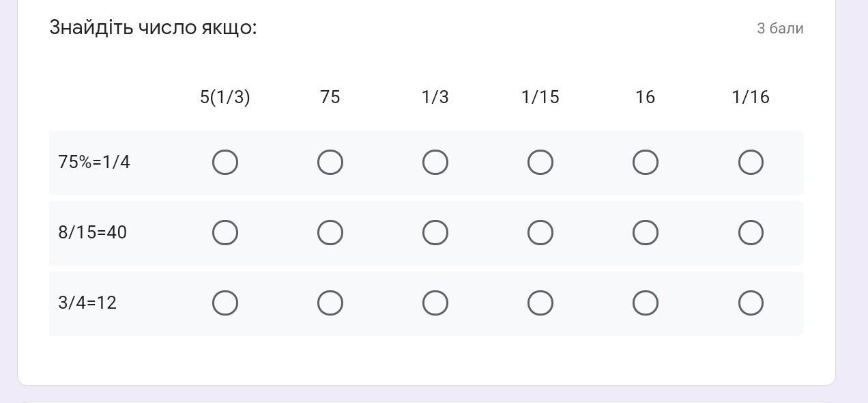Choose 1/15 for row 75%=1/4
The image size is (868, 403).
(540, 163)
